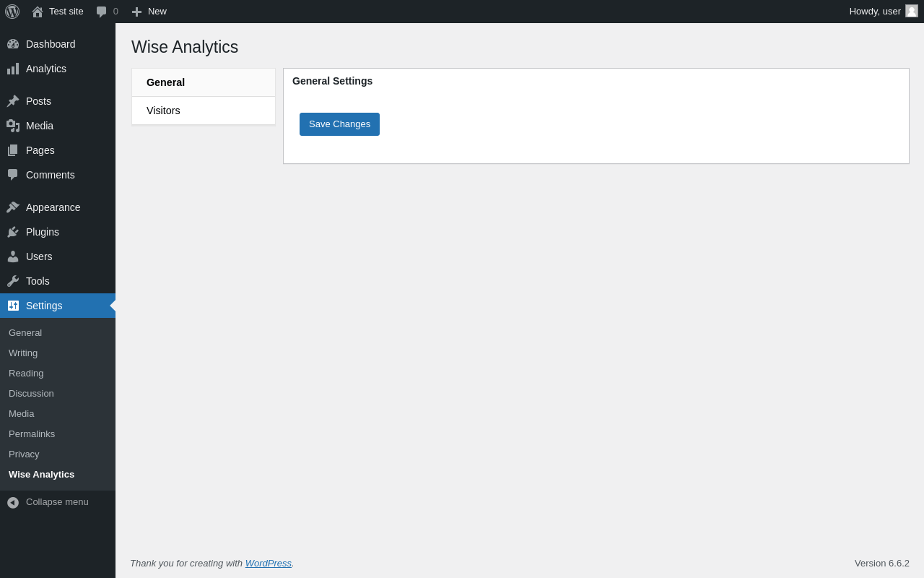Select the General tab in Wise Analytics
Screen dimensions: 924x578
click(165, 82)
